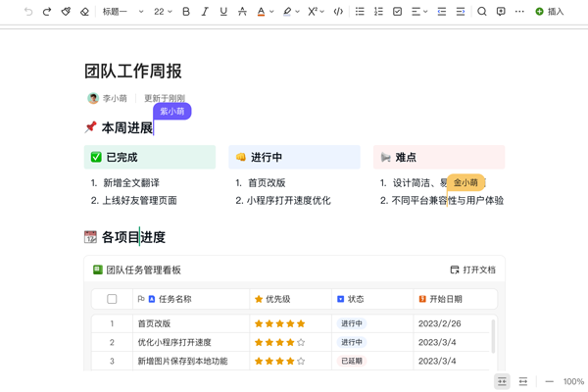Open the heading style dropdown 标题一

tap(122, 12)
